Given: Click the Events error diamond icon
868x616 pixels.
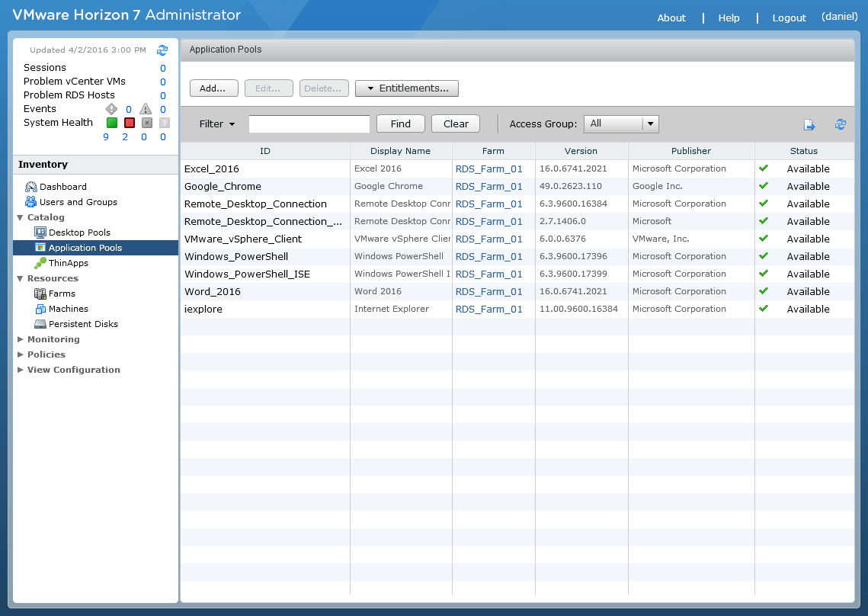Looking at the screenshot, I should [111, 108].
